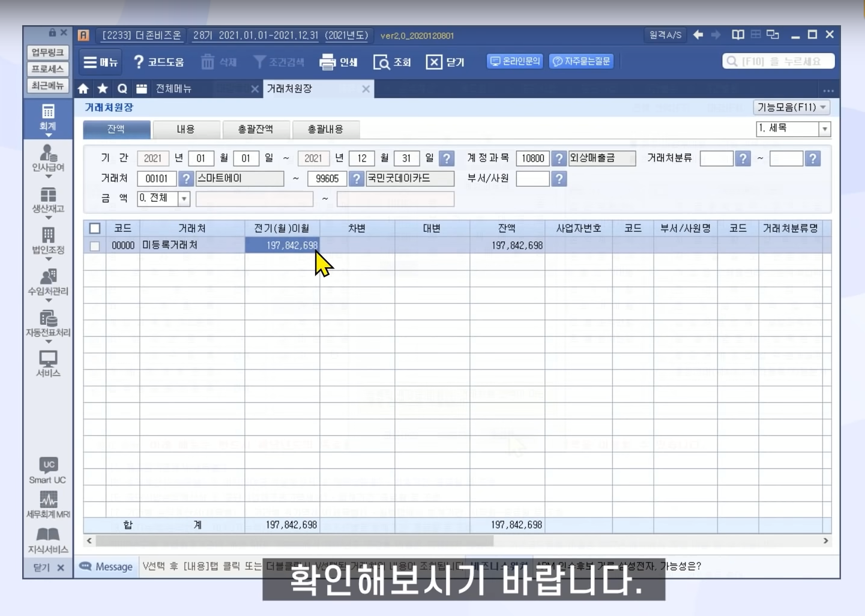Click the 원격A/S button

665,35
